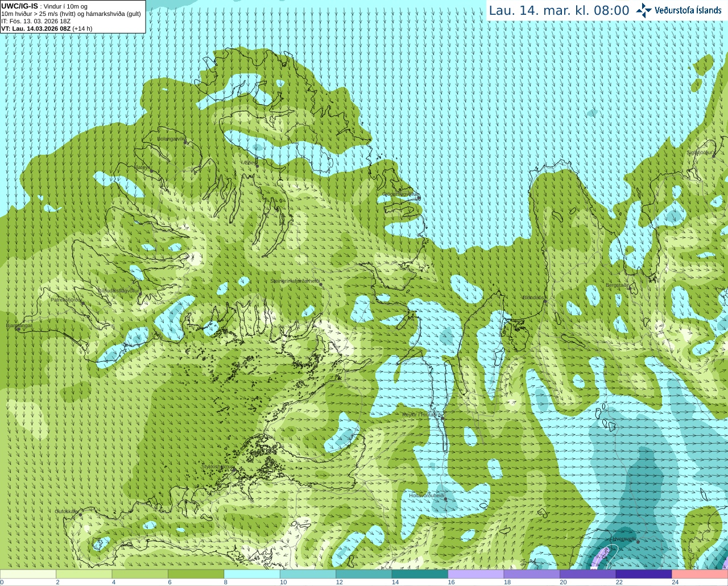Select the Bolungarvík station label
728x586 pixels.
tap(171, 138)
